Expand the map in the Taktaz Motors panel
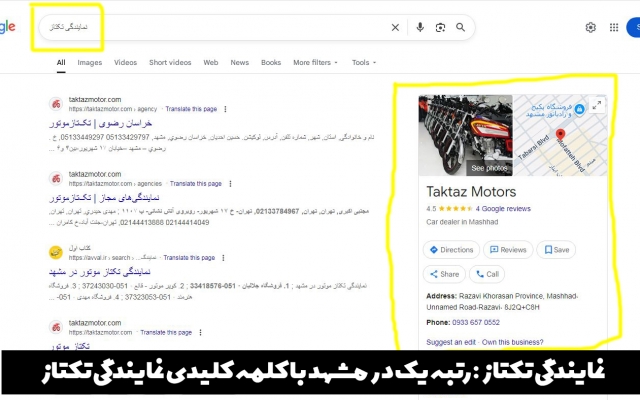640x400 pixels. pyautogui.click(x=597, y=104)
